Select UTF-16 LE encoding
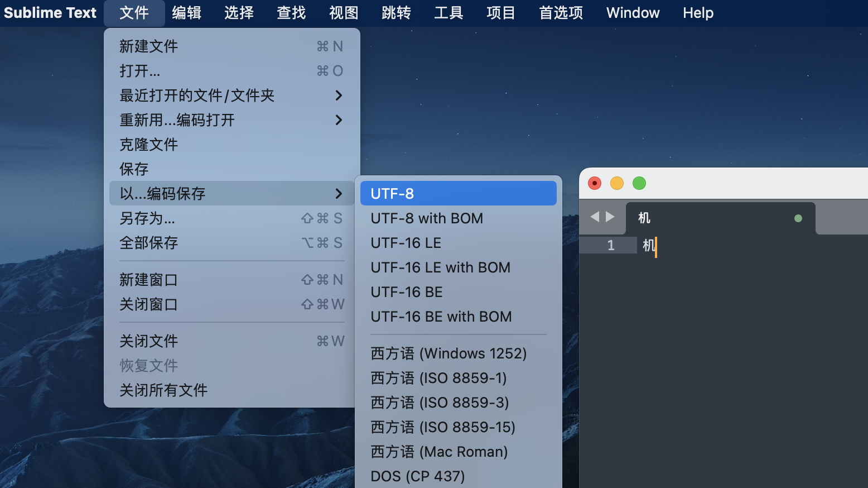 (x=459, y=243)
